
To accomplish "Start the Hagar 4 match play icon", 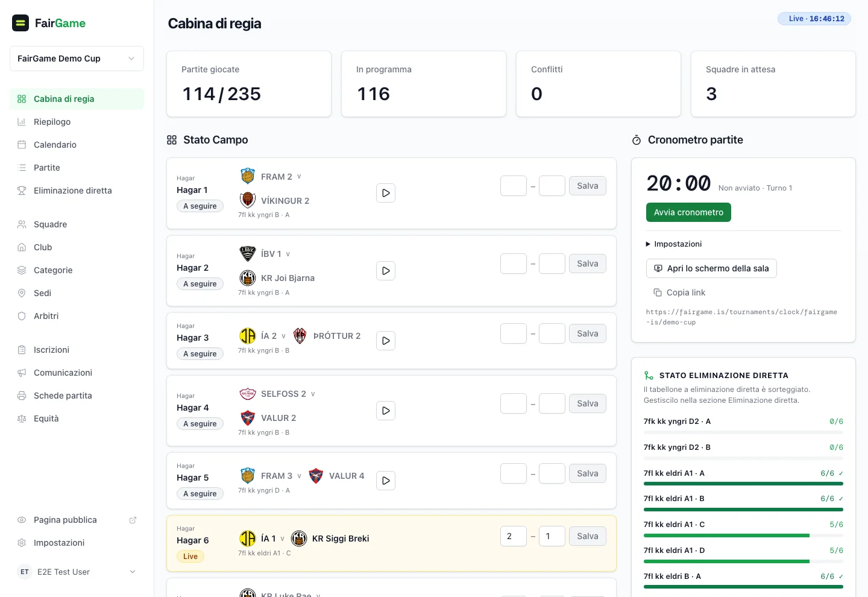I will [x=386, y=411].
